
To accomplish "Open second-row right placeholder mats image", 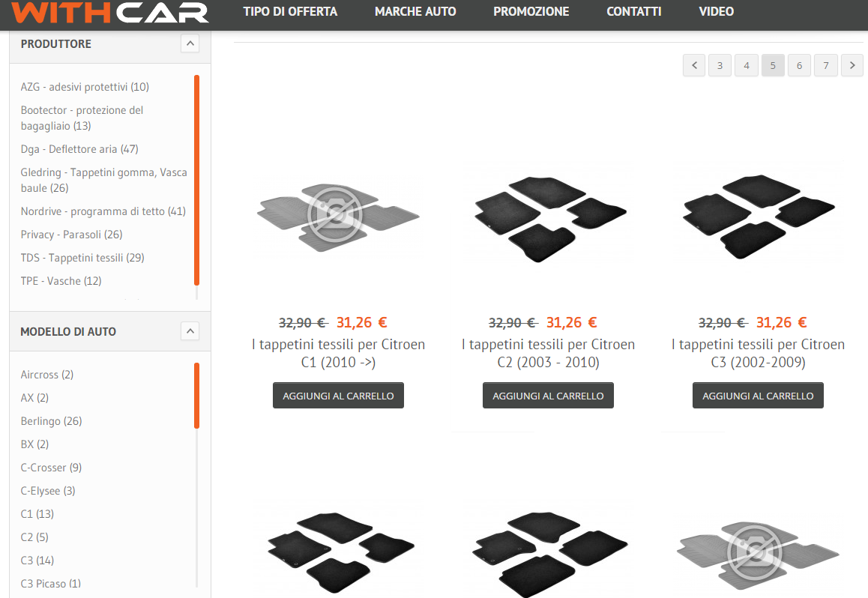I will 758,555.
